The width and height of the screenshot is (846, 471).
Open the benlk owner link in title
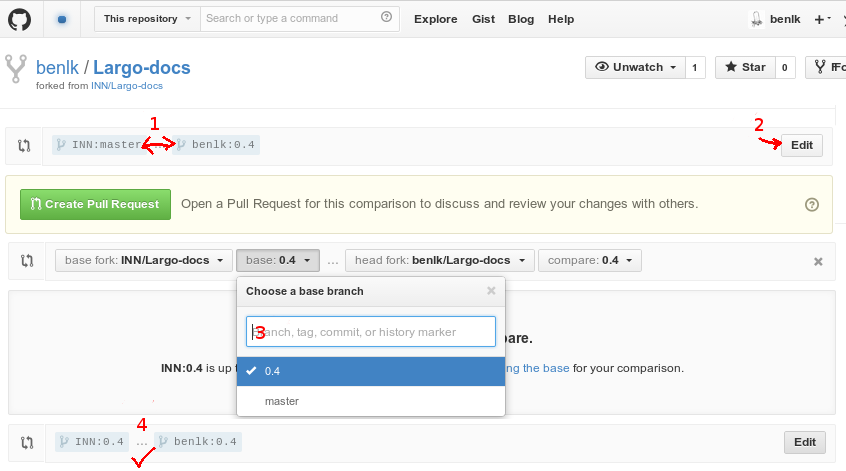pos(57,67)
